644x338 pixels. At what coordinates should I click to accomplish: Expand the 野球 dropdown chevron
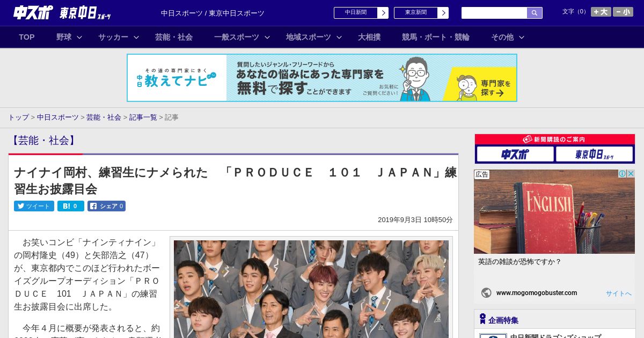pyautogui.click(x=79, y=37)
